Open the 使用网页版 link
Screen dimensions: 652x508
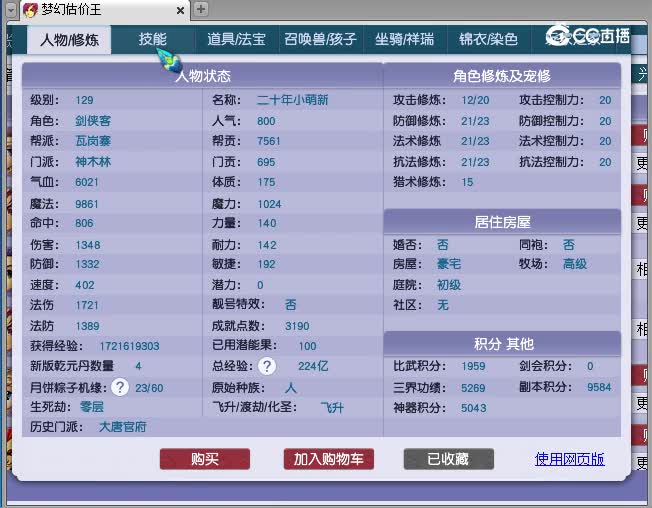[569, 459]
